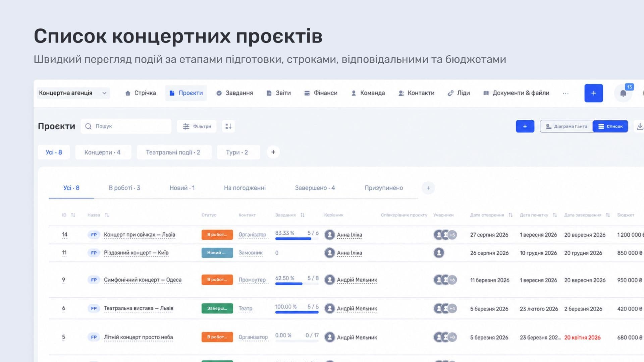The width and height of the screenshot is (644, 362).
Task: Select the Концерти · 4 category tab
Action: [103, 152]
